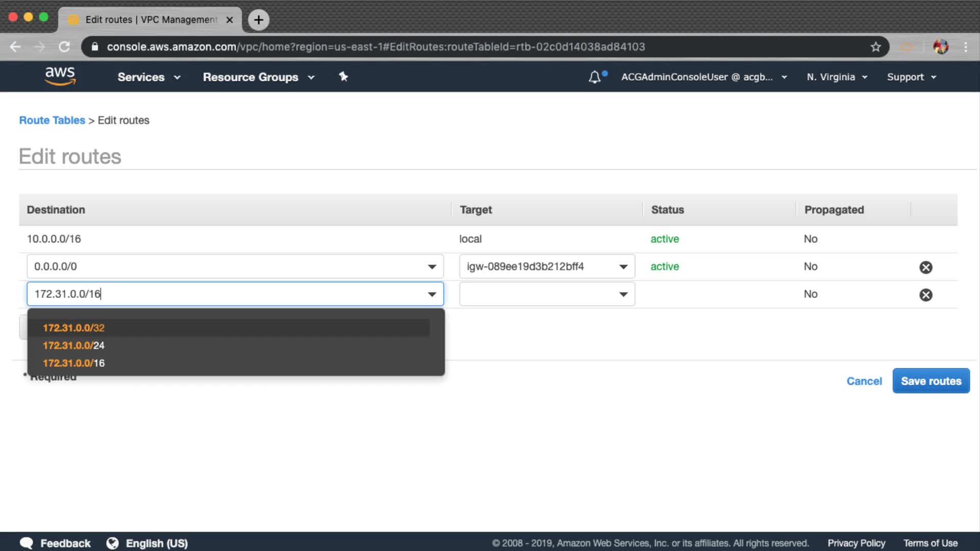
Task: Open the Services menu
Action: (149, 77)
